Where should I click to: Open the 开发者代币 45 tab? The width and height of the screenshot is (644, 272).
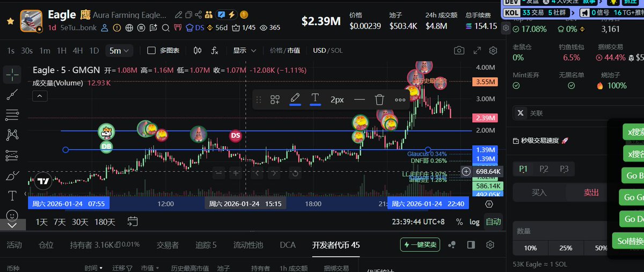coord(336,245)
